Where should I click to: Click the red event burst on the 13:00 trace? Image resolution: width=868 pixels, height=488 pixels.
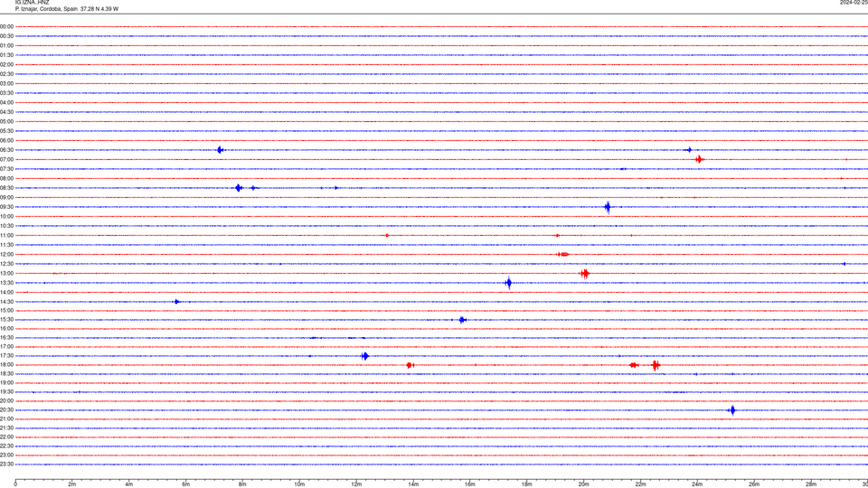(585, 273)
